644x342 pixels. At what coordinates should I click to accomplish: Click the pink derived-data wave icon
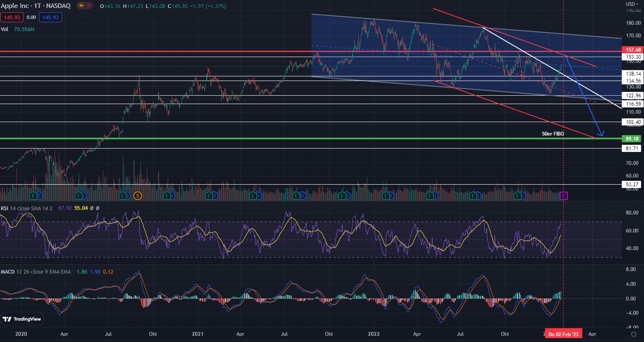click(89, 5)
